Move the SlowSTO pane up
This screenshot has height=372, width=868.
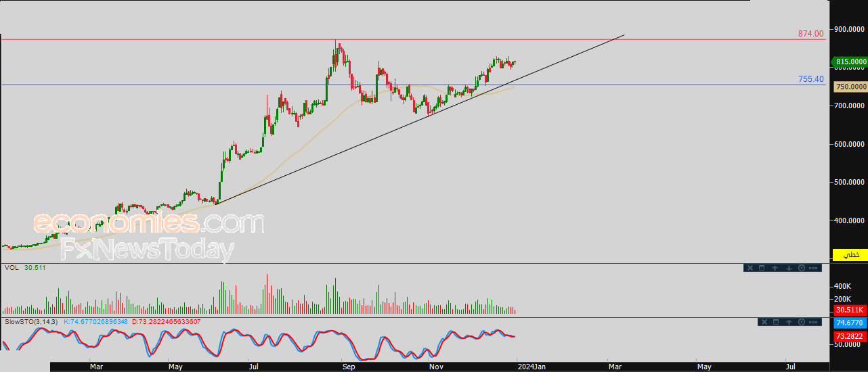tap(789, 322)
